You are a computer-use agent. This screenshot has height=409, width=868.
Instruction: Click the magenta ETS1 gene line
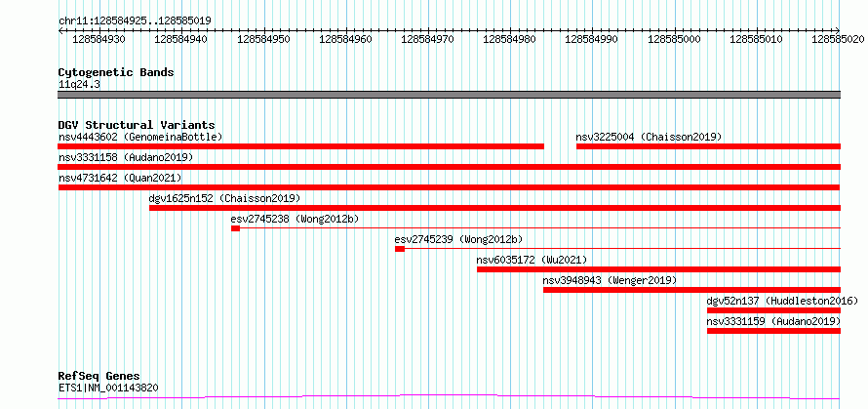coord(450,397)
